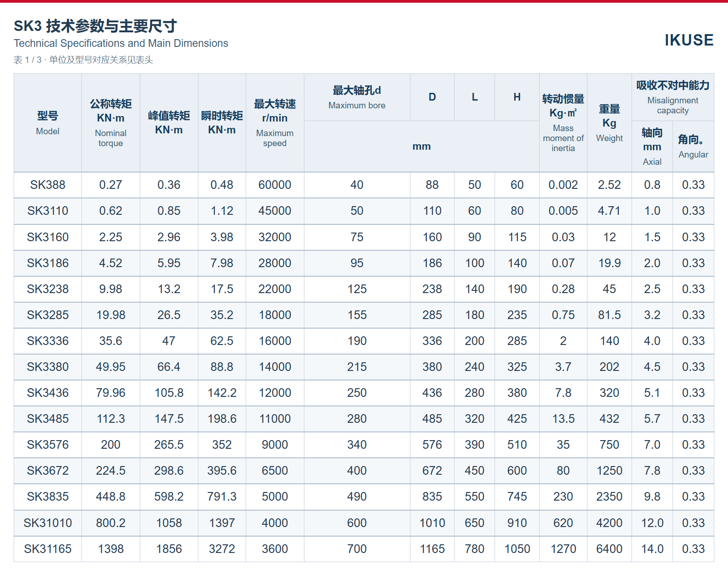Select the SK3238 model cell
Viewport: 728px width, 573px height.
click(x=48, y=289)
